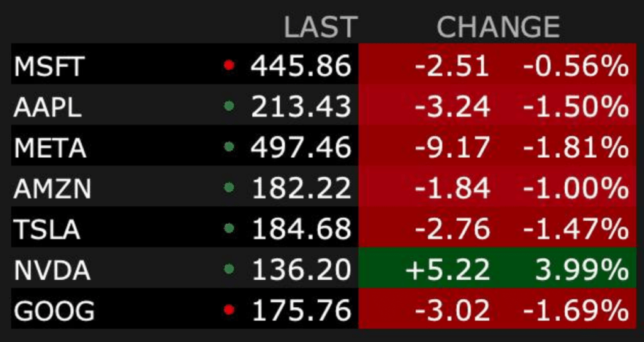Click the -0.56% percent change cell
The width and height of the screenshot is (644, 342).
pos(575,66)
